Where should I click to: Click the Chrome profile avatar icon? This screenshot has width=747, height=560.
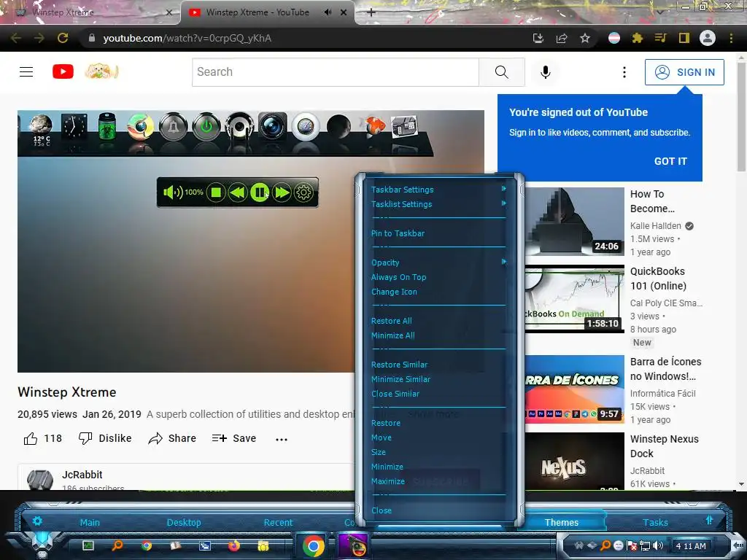click(x=708, y=38)
